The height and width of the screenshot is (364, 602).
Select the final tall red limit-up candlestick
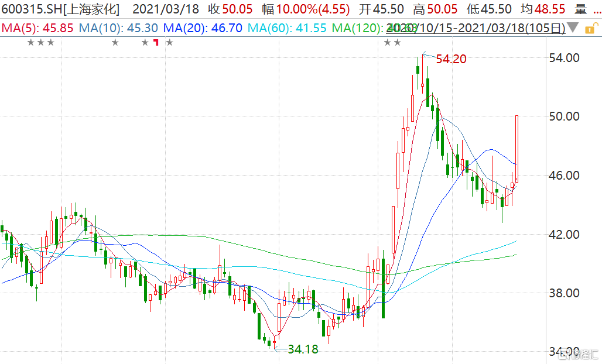tap(517, 149)
